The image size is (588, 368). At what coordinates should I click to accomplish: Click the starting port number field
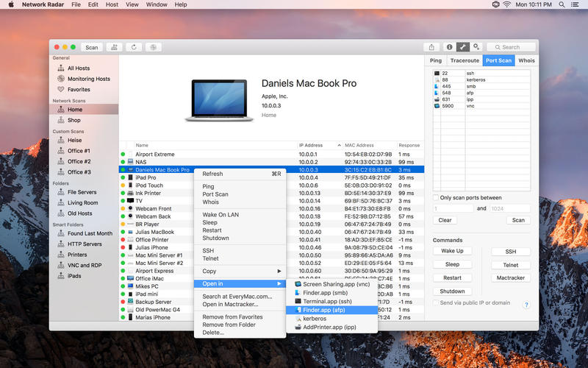(453, 208)
